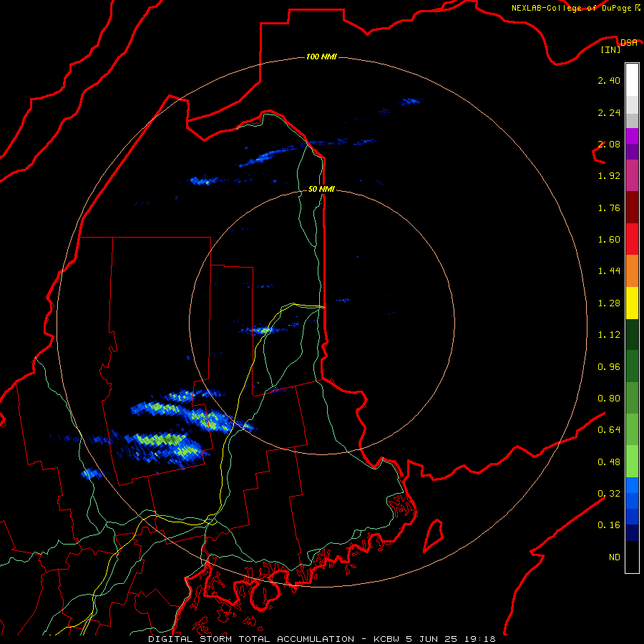Click the 2.24 legend value
644x644 pixels.
point(609,112)
